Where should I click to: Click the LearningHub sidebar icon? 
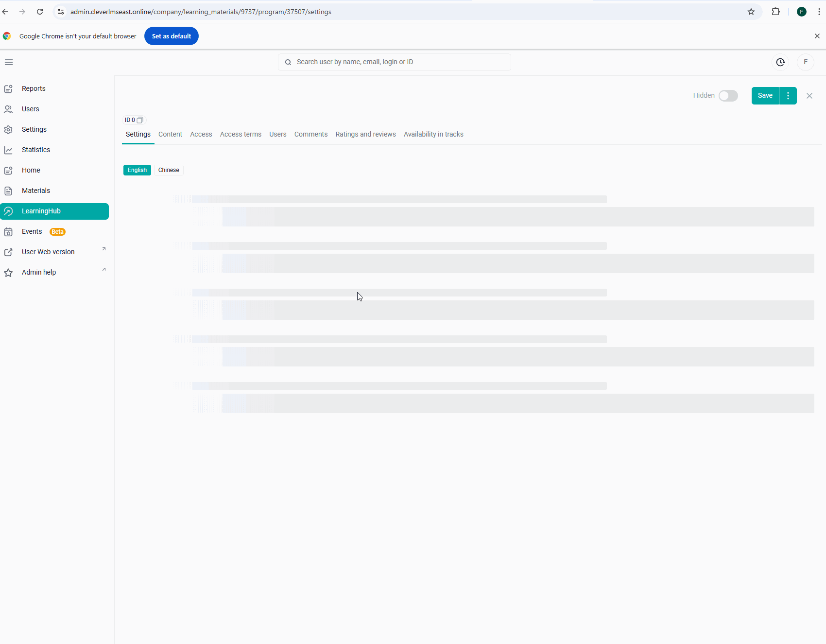tap(8, 211)
